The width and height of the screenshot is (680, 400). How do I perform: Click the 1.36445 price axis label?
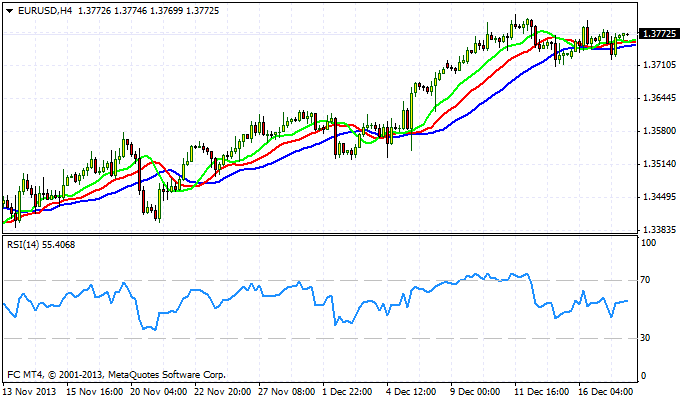point(659,98)
